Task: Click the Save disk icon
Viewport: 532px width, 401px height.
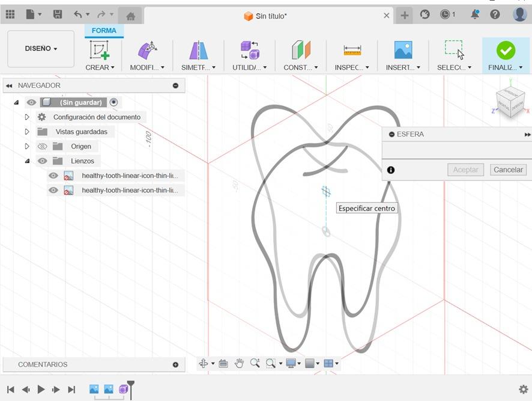Action: (58, 14)
